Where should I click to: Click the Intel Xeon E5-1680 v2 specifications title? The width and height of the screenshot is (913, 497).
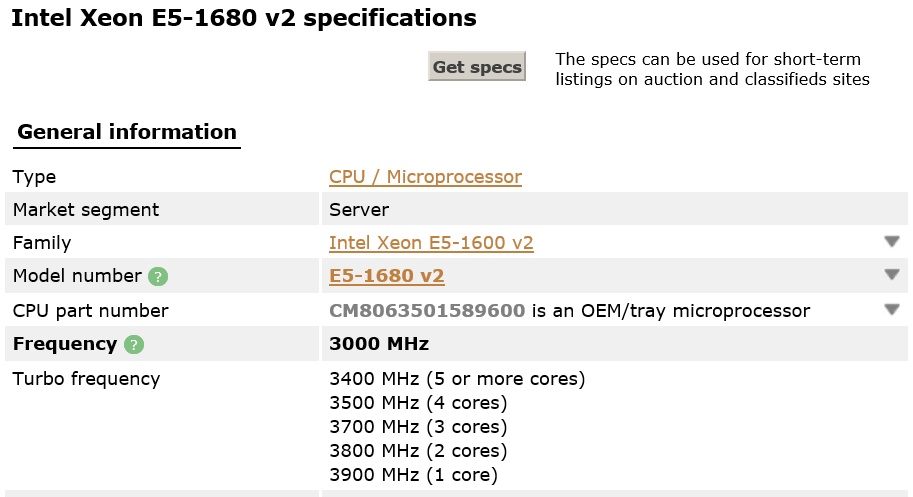tap(244, 18)
